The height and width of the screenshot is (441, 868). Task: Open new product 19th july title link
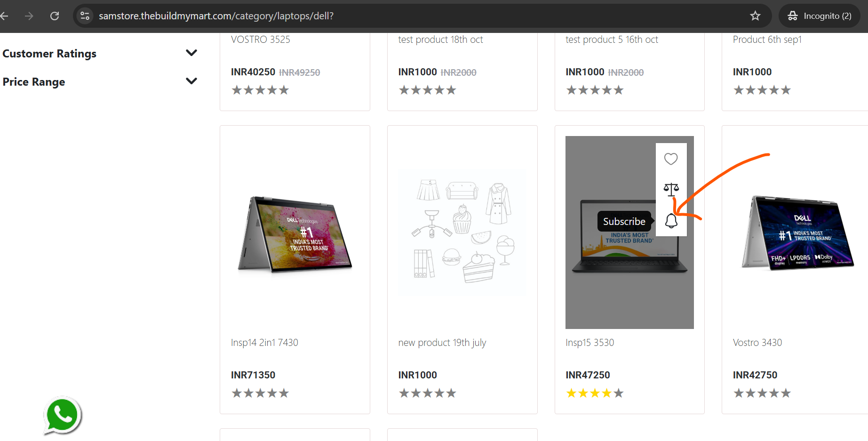pos(442,343)
